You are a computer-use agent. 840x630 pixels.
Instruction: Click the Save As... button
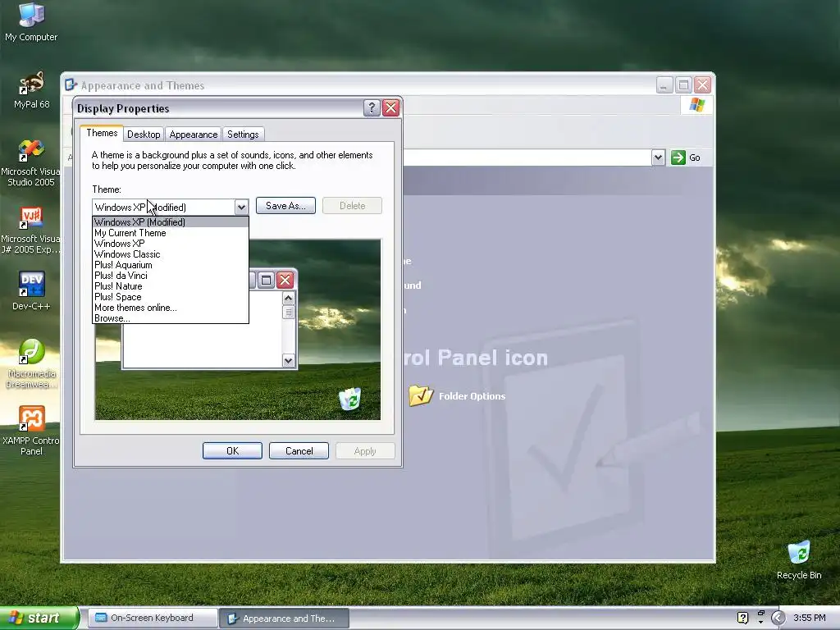pyautogui.click(x=285, y=206)
